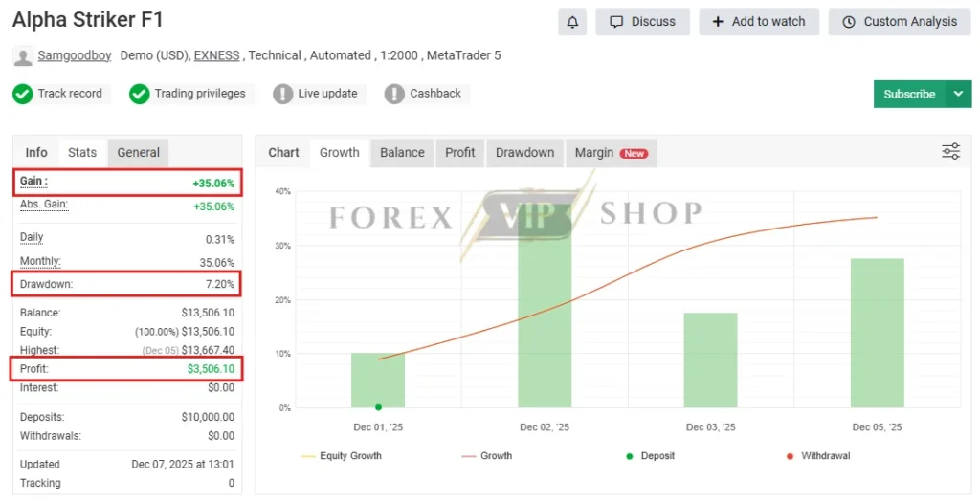Switch to the General tab
Viewport: 980px width, 501px height.
click(x=138, y=152)
